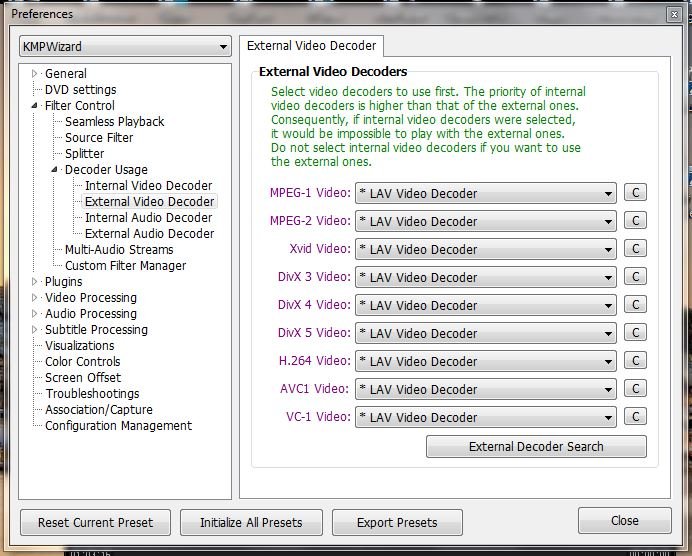Click the C button next to MPEG-1 Video

click(x=635, y=193)
